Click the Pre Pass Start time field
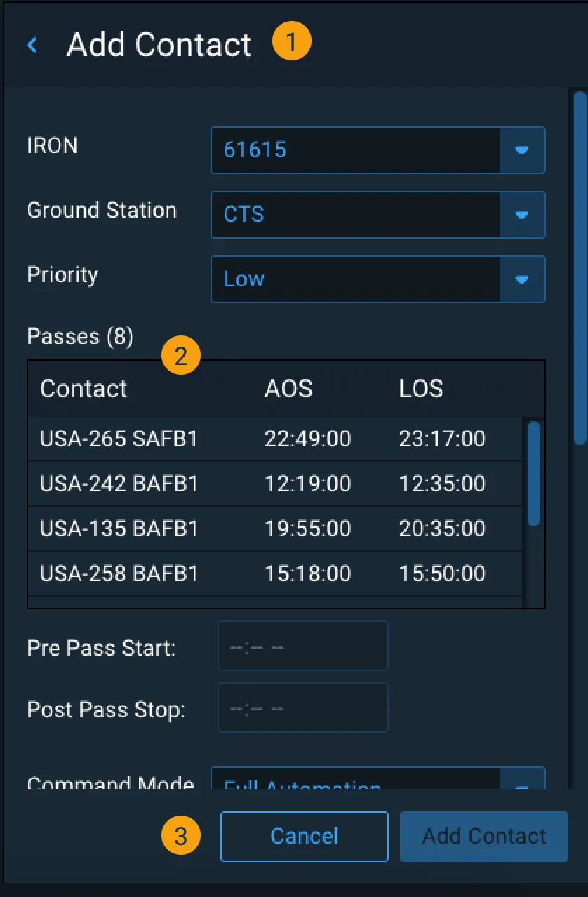Image resolution: width=588 pixels, height=897 pixels. point(302,646)
